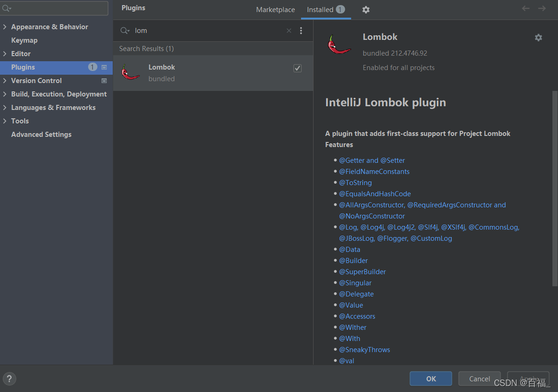Click the Cancel button
This screenshot has width=558, height=392.
click(x=480, y=379)
